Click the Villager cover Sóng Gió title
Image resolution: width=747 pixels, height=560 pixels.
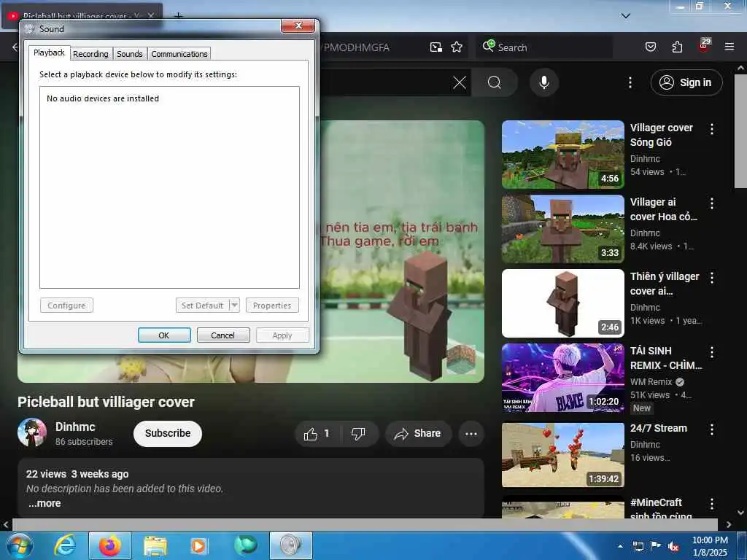point(661,135)
